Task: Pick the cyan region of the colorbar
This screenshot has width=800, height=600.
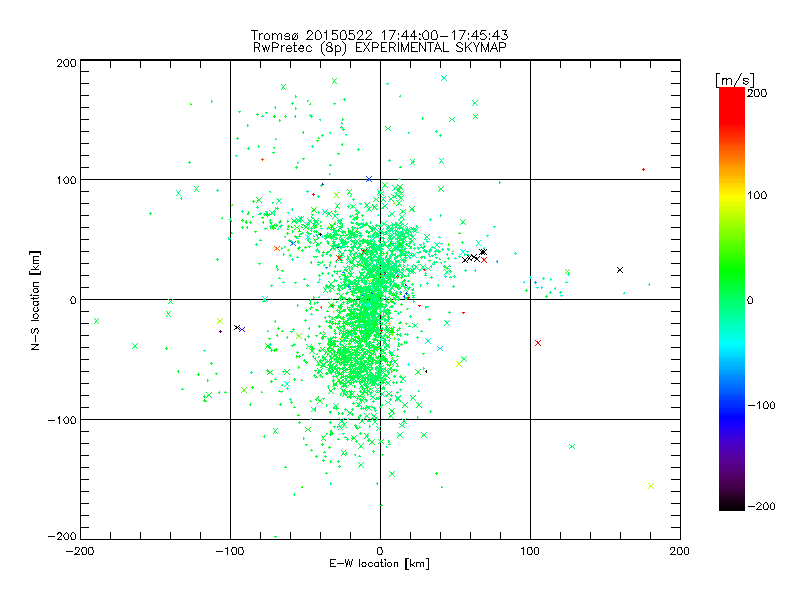Action: tap(732, 344)
